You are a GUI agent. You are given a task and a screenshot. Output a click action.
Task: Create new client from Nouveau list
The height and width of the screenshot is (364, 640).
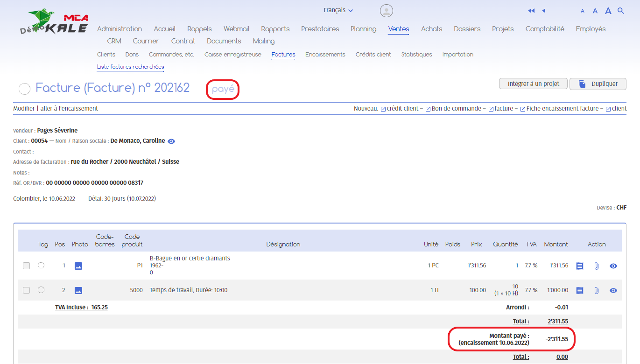(616, 109)
